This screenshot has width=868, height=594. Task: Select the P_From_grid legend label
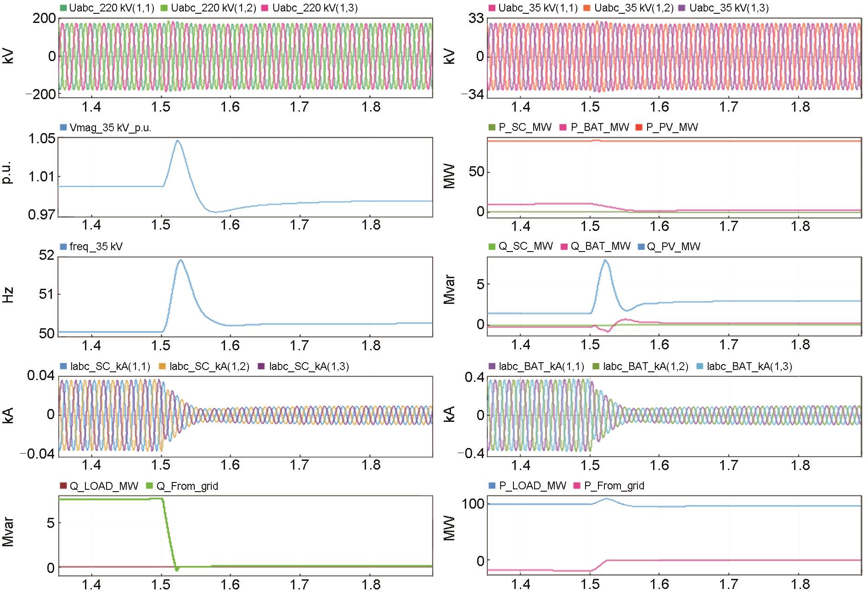(614, 486)
